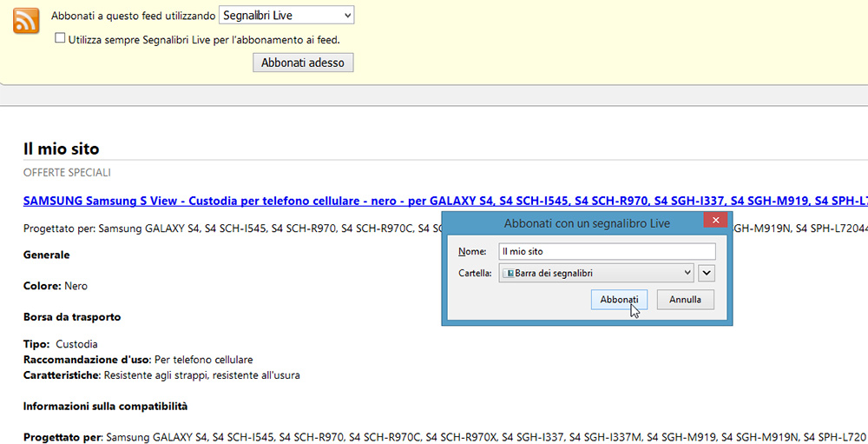Expand the folder tree chevron beside Cartella
The image size is (868, 444).
point(707,273)
